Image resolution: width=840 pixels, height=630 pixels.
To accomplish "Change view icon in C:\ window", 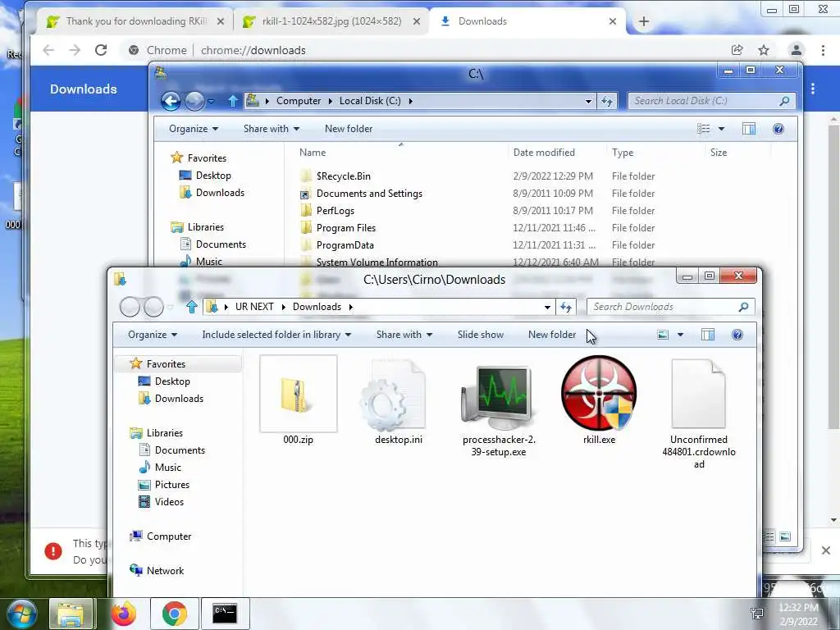I will pyautogui.click(x=703, y=129).
